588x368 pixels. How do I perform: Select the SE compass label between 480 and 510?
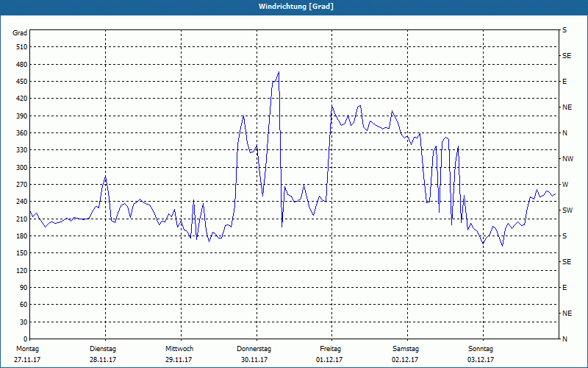pyautogui.click(x=567, y=56)
